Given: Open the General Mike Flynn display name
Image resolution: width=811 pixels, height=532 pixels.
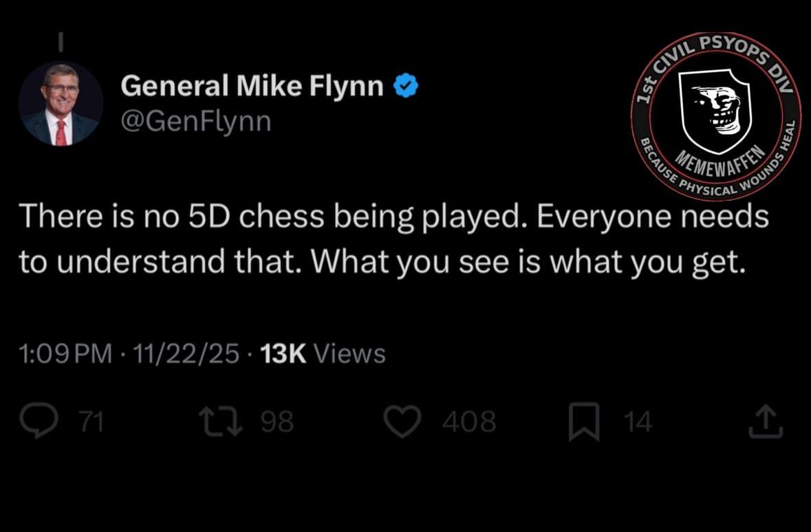Looking at the screenshot, I should [x=252, y=86].
